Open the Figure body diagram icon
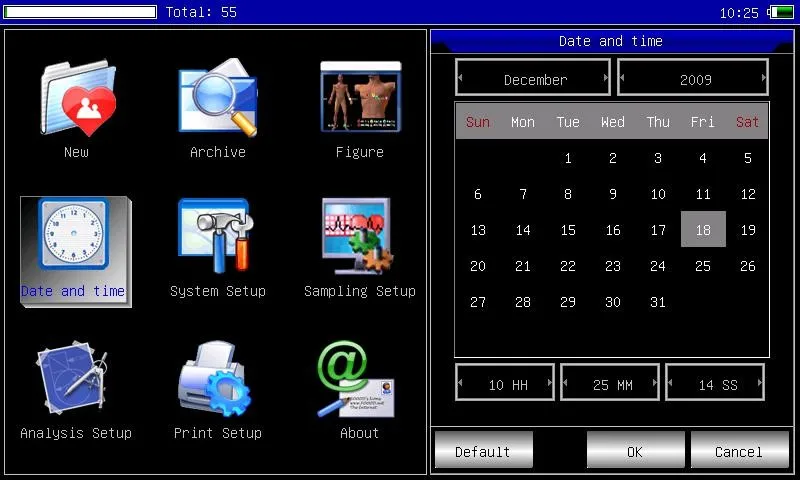Image resolution: width=800 pixels, height=480 pixels. [x=359, y=98]
